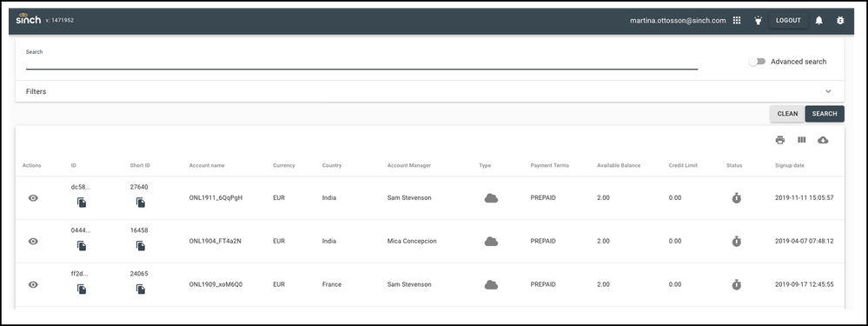The image size is (868, 326).
Task: Sort by Status column header
Action: 734,165
